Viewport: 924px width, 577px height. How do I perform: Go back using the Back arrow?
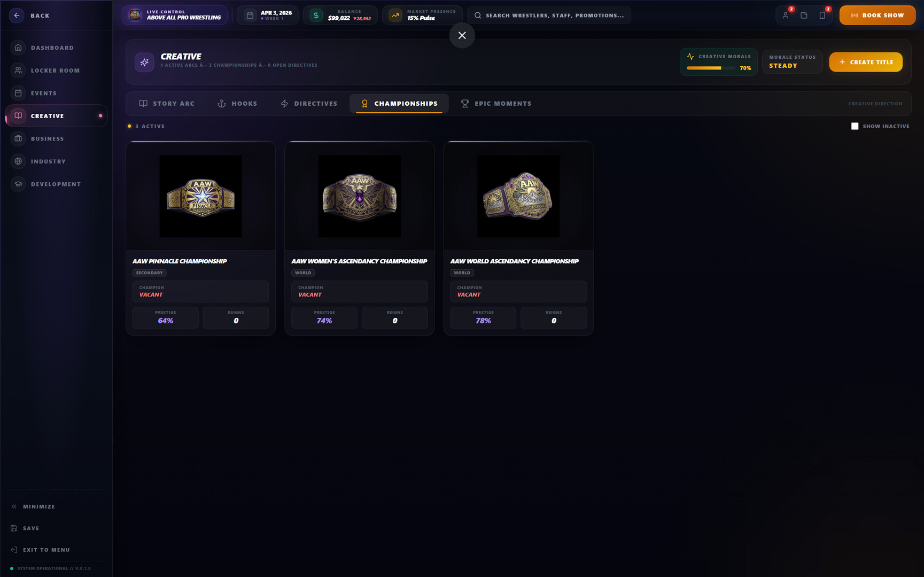(x=17, y=15)
